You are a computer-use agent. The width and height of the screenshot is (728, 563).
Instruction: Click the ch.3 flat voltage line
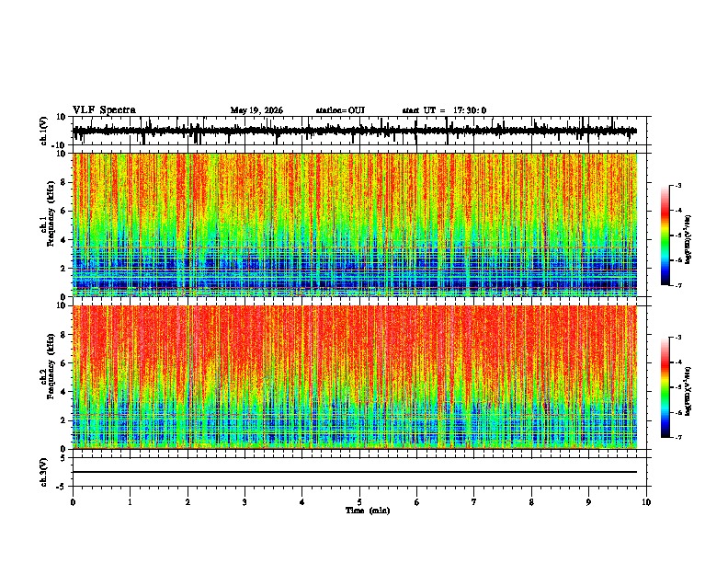(355, 472)
